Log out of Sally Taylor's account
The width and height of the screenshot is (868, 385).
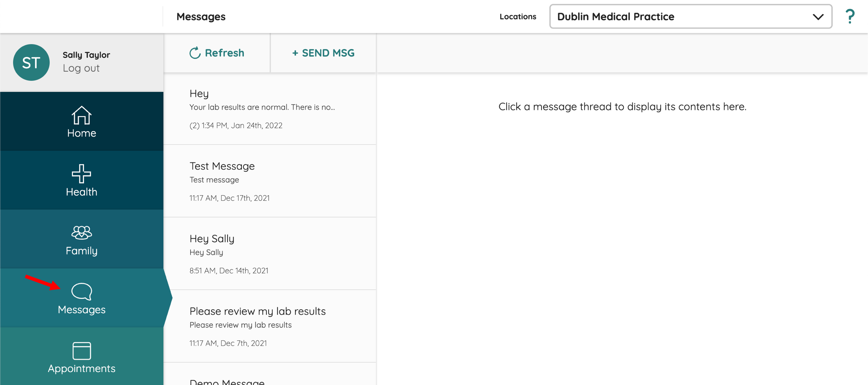[81, 68]
